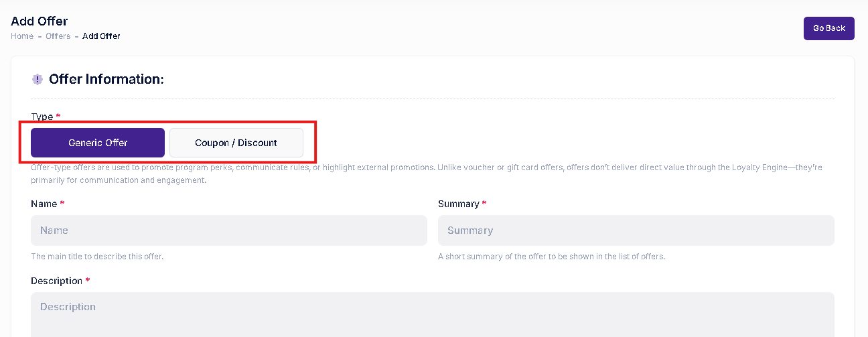Navigate to the Offers breadcrumb link

(58, 36)
